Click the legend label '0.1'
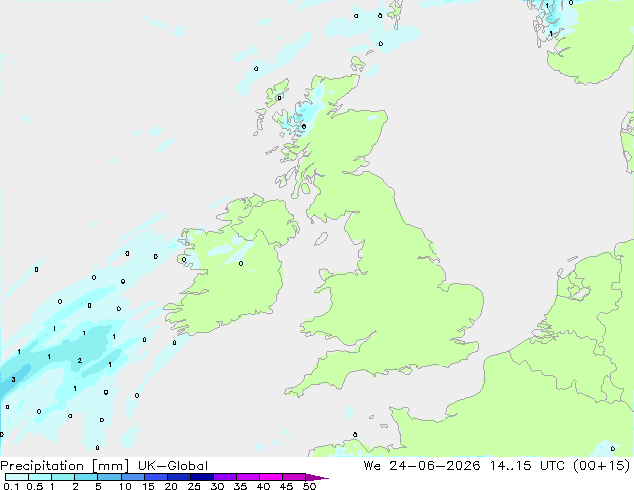 tap(11, 486)
